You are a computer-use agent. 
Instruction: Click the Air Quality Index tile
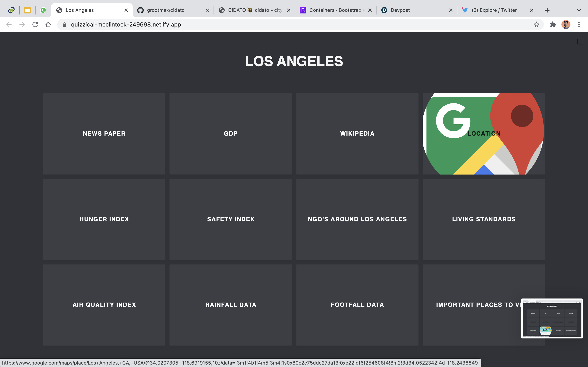(104, 305)
